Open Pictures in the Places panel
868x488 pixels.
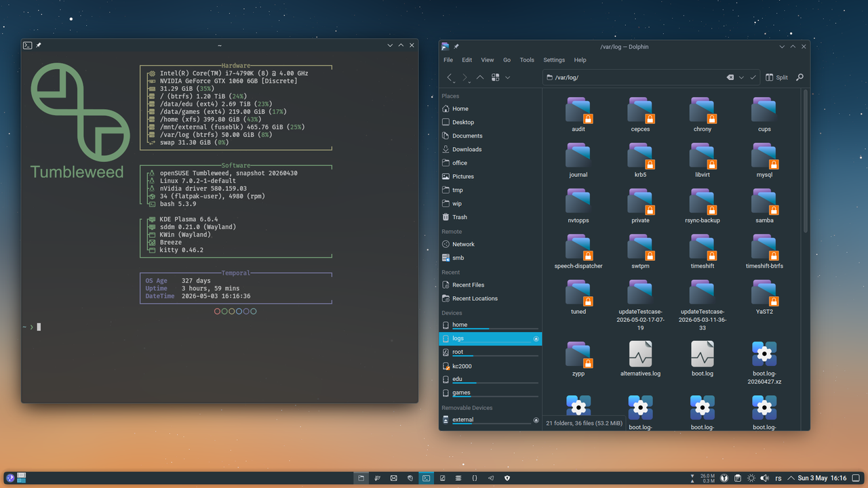tap(490, 176)
